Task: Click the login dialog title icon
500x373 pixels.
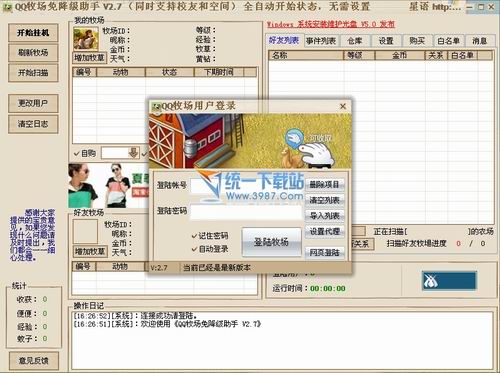Action: [156, 107]
